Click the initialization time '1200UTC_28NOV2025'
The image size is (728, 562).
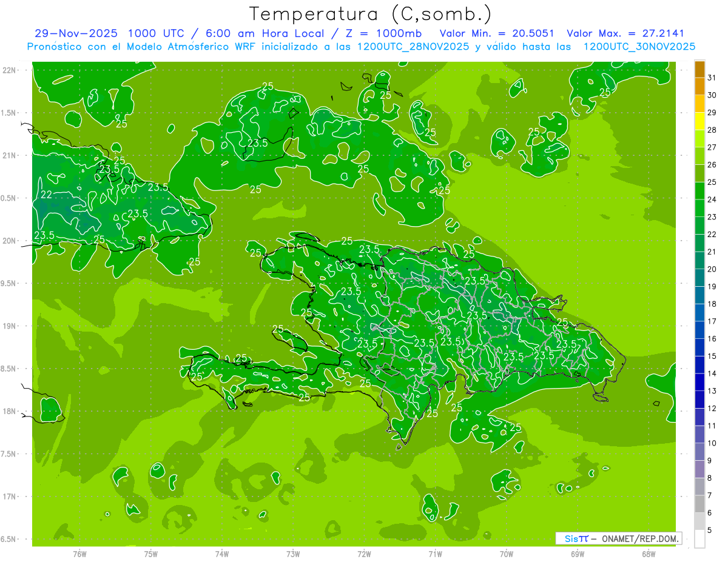click(413, 46)
